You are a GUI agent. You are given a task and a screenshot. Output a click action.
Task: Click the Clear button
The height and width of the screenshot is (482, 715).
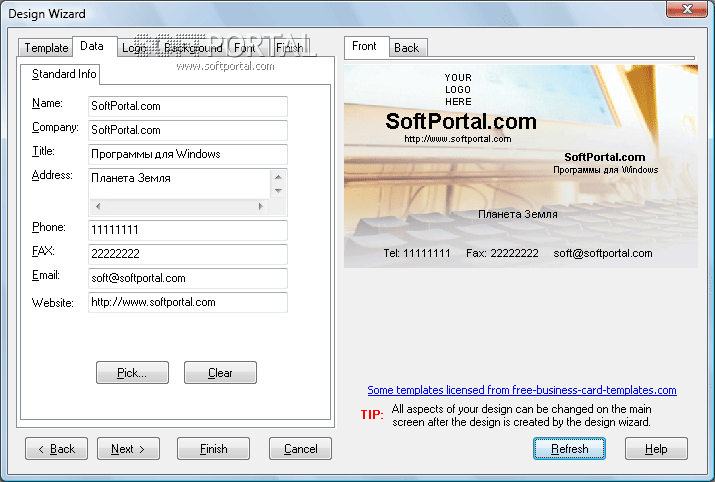point(220,373)
